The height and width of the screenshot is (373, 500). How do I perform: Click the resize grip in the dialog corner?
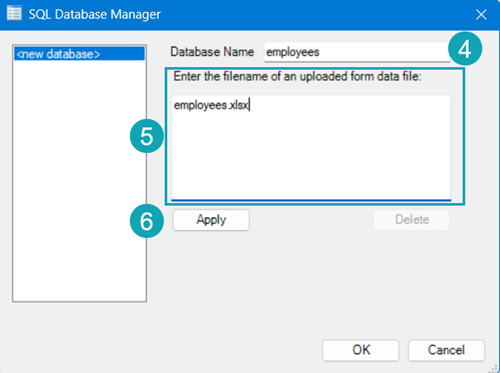(494, 368)
